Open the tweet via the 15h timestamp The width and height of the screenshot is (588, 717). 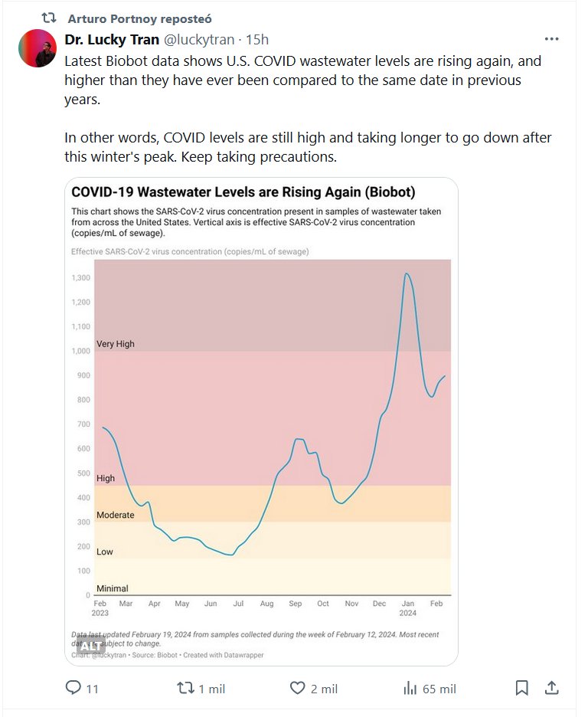click(x=256, y=40)
